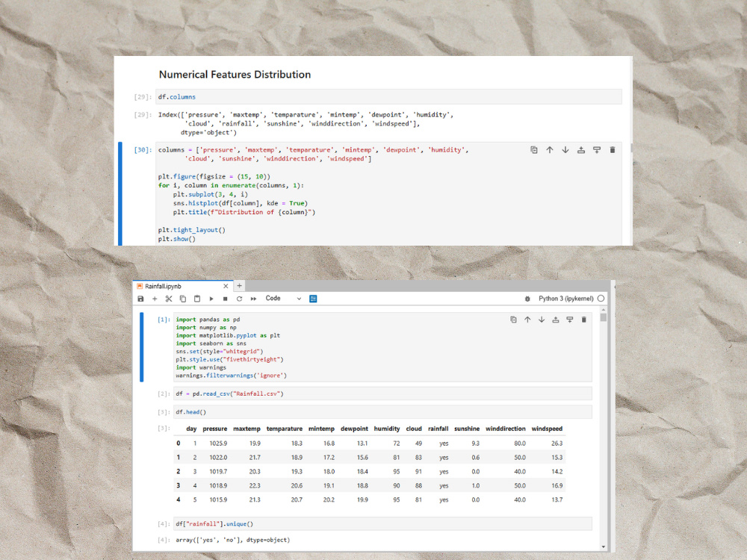Collapse cell [30] using its blue bar
This screenshot has width=747, height=560.
[120, 194]
